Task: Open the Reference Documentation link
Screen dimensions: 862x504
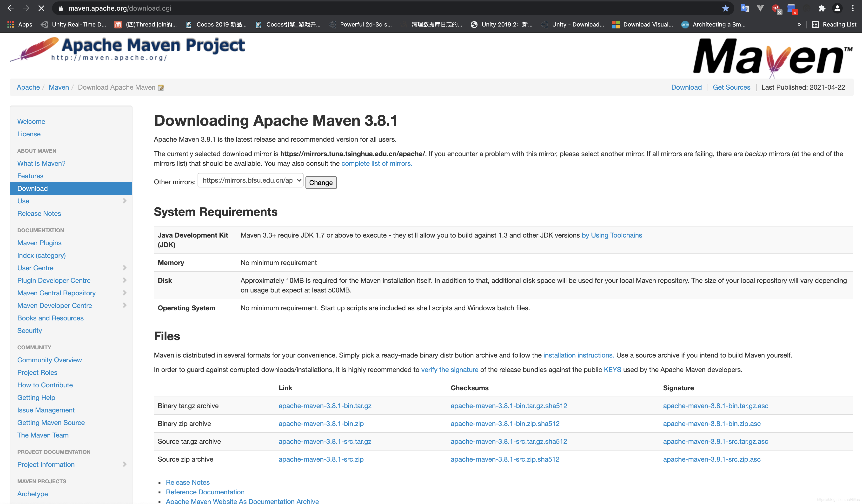Action: [x=205, y=492]
